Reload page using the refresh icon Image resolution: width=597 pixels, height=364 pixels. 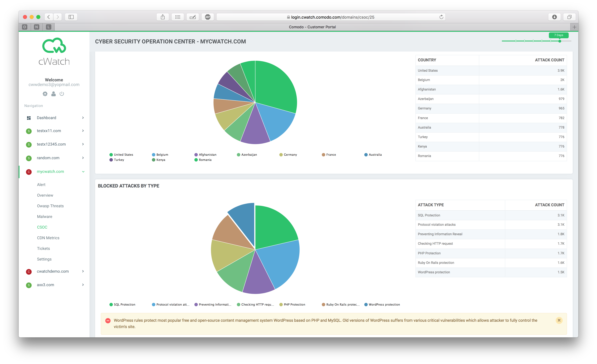tap(441, 17)
